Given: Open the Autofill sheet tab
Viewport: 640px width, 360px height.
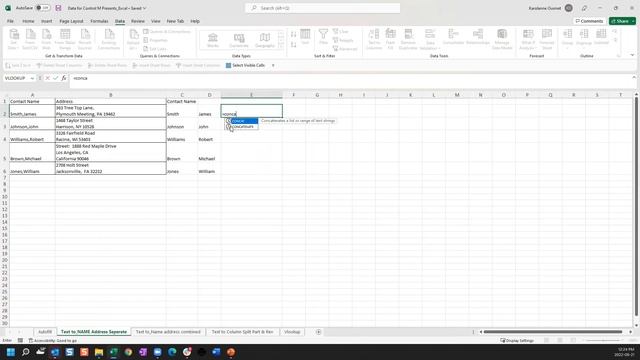Looking at the screenshot, I should click(x=45, y=332).
